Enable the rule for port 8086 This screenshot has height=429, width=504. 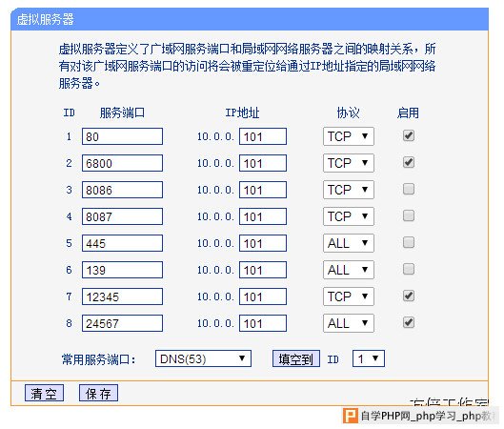(409, 189)
